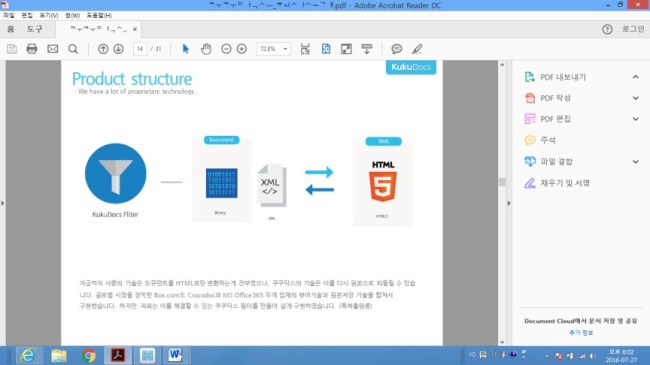Image resolution: width=650 pixels, height=365 pixels.
Task: Click the page number input field
Action: [x=140, y=49]
